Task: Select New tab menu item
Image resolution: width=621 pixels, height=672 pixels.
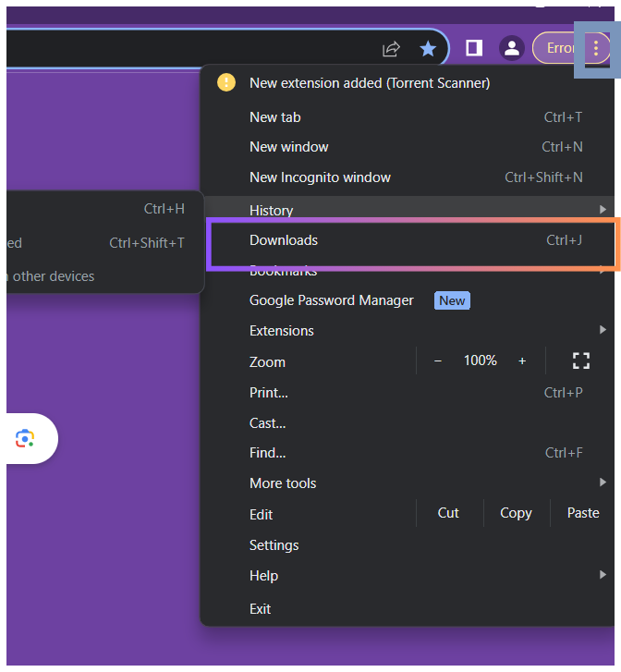Action: (408, 117)
